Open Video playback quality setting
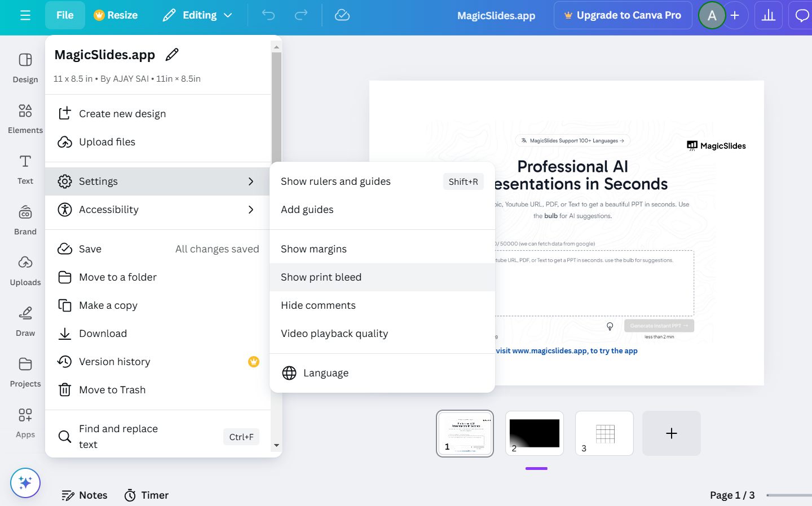This screenshot has width=812, height=506. click(382, 334)
